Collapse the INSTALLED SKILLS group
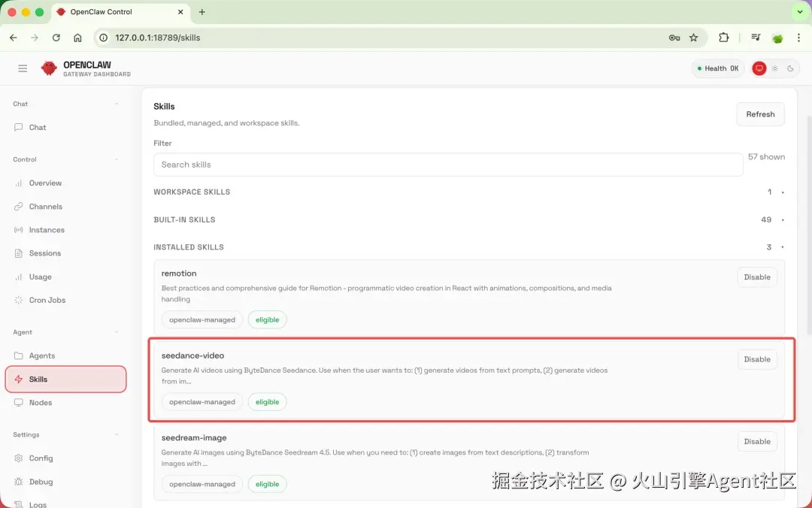 point(468,247)
